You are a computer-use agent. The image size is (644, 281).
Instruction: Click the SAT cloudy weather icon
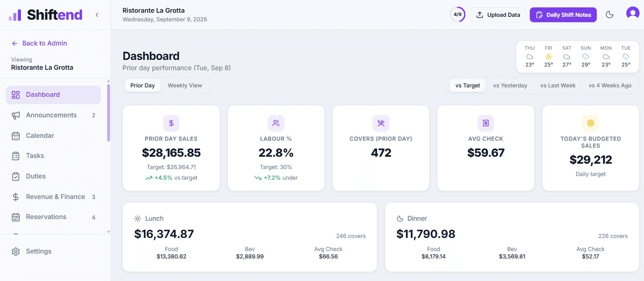coord(567,57)
